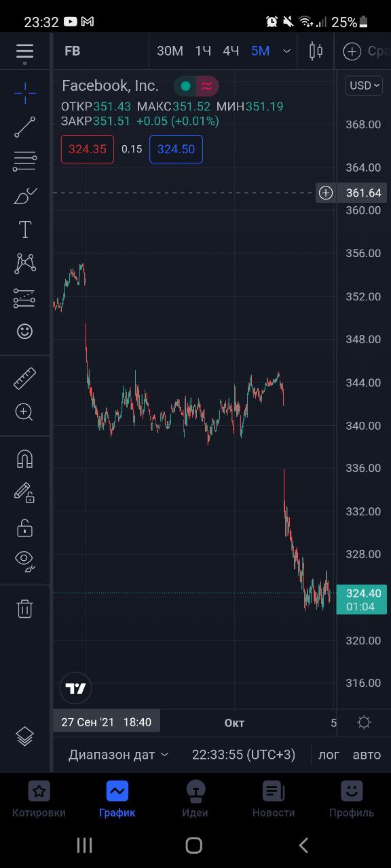Hide all drawings with eye icon

pos(25,561)
